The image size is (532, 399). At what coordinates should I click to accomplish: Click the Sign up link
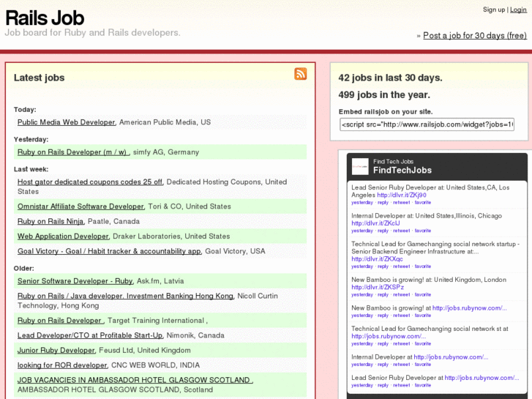tap(494, 10)
